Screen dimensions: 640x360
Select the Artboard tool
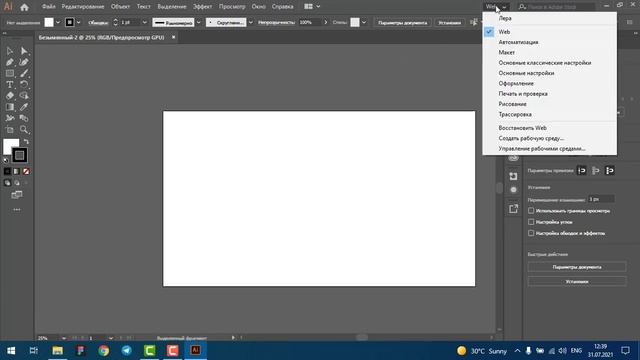tap(10, 130)
